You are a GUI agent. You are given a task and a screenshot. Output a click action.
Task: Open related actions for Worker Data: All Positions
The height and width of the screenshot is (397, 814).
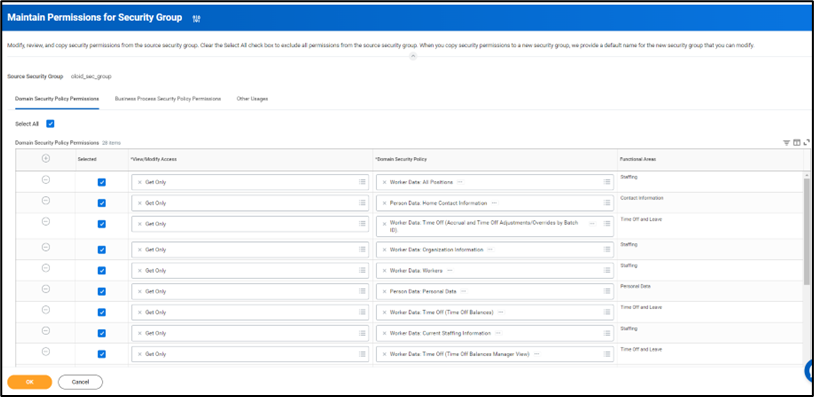[460, 182]
